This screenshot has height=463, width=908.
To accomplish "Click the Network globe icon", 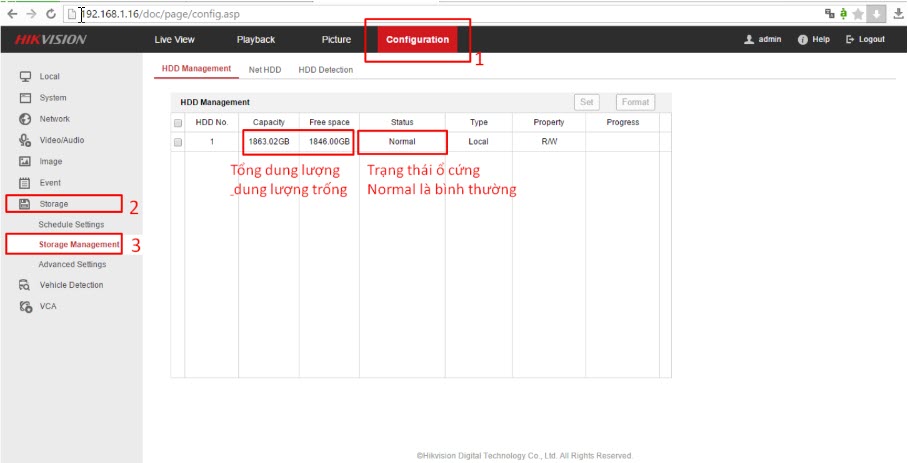I will coord(25,119).
